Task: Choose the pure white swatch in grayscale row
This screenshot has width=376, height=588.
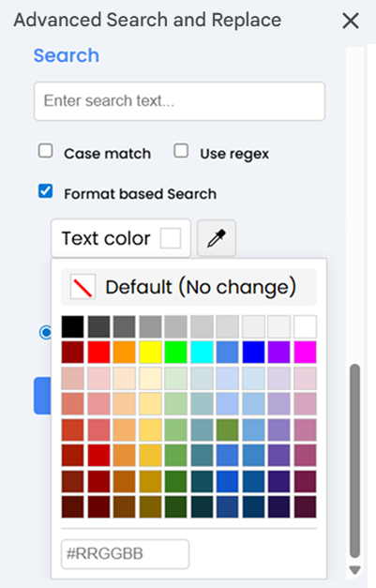Action: (x=305, y=326)
